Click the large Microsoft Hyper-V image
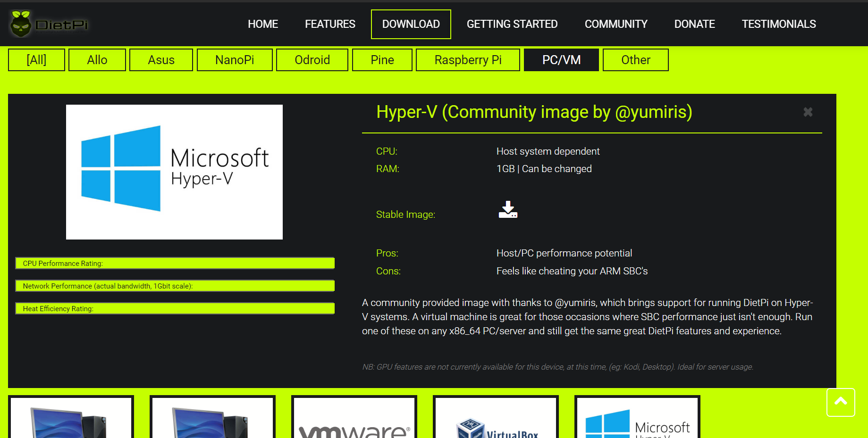 174,172
